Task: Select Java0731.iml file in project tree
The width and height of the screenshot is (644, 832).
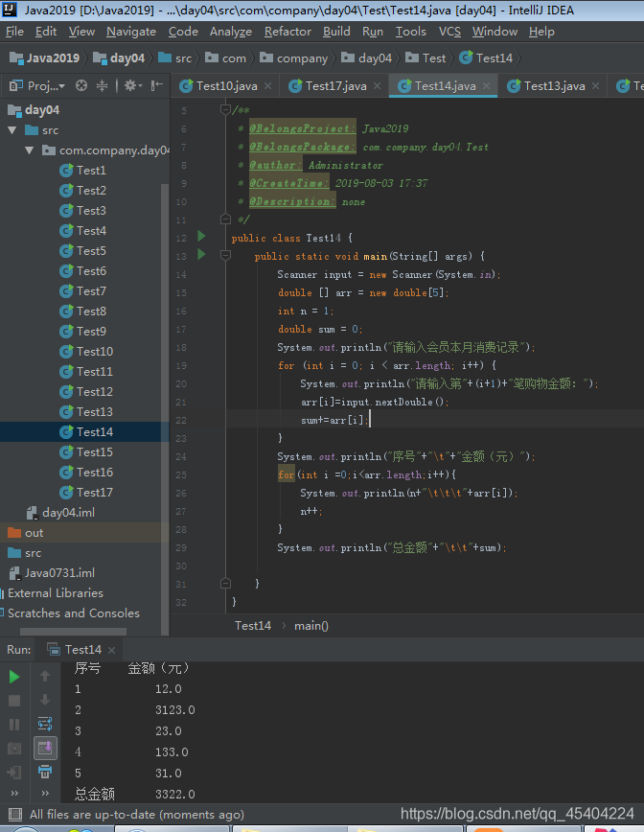Action: click(52, 573)
